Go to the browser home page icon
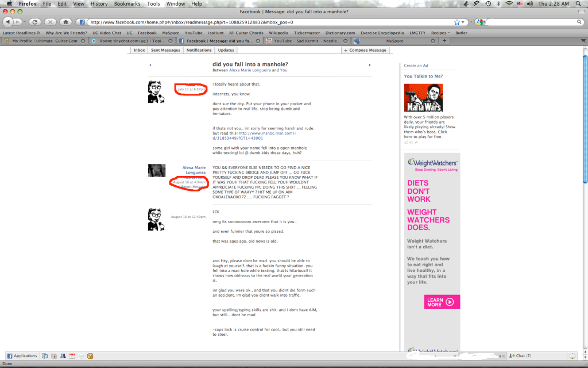Screen dimensions: 588x368 click(65, 22)
